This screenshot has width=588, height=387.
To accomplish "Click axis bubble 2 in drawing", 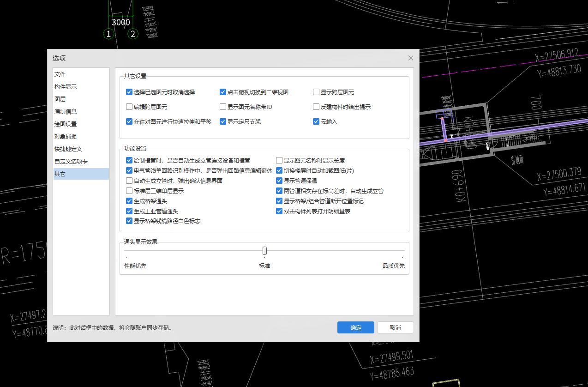I will [133, 34].
